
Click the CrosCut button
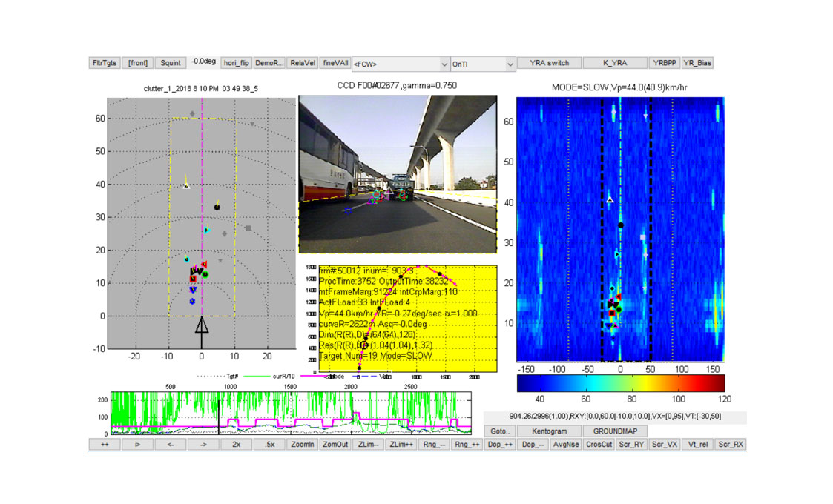click(x=599, y=444)
